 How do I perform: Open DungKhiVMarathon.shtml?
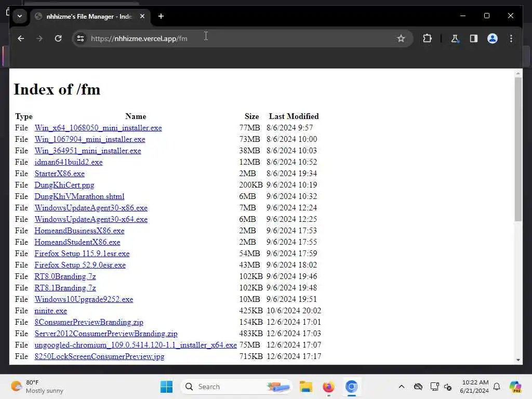pyautogui.click(x=79, y=196)
